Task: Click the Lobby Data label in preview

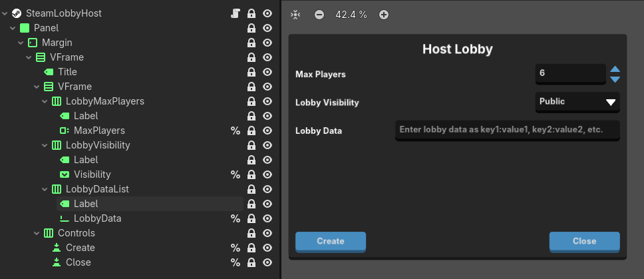Action: point(318,131)
